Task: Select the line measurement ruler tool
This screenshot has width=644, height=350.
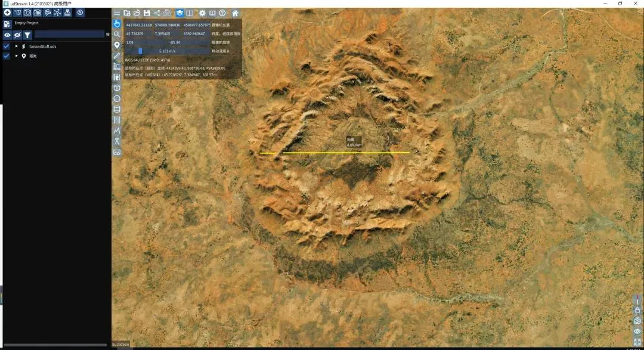Action: [x=117, y=55]
